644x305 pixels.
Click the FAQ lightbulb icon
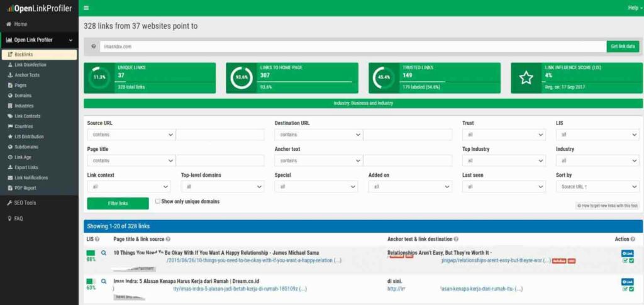point(9,218)
